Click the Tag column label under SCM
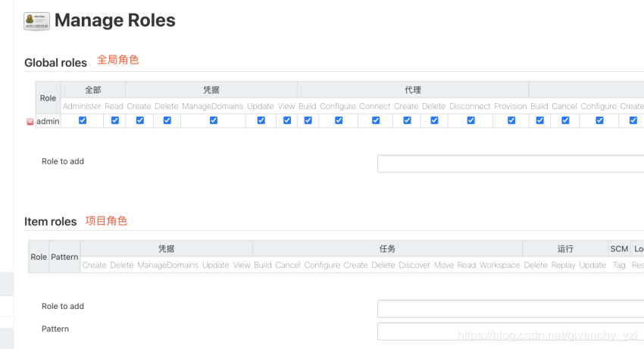644x349 pixels. pyautogui.click(x=619, y=265)
